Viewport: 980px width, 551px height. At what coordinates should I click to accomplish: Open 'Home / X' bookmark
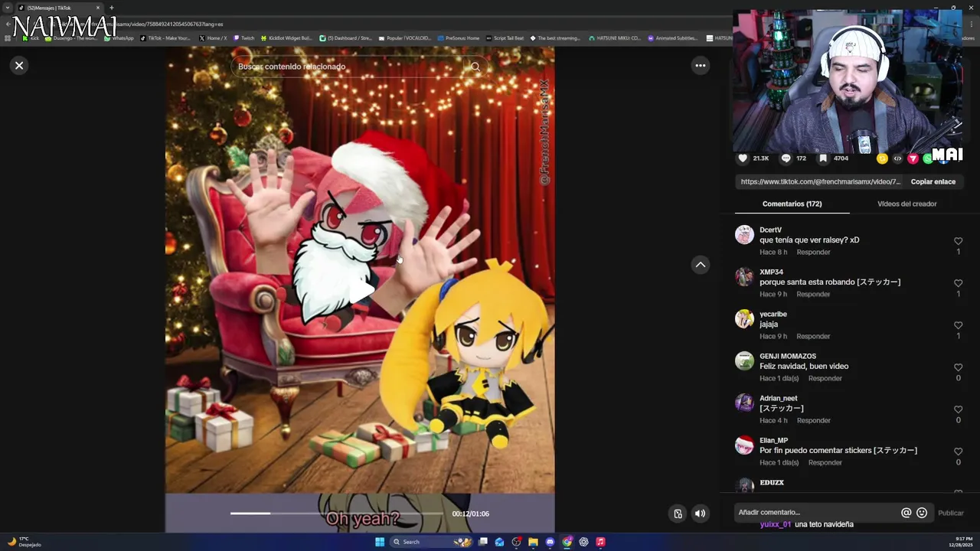pyautogui.click(x=213, y=37)
